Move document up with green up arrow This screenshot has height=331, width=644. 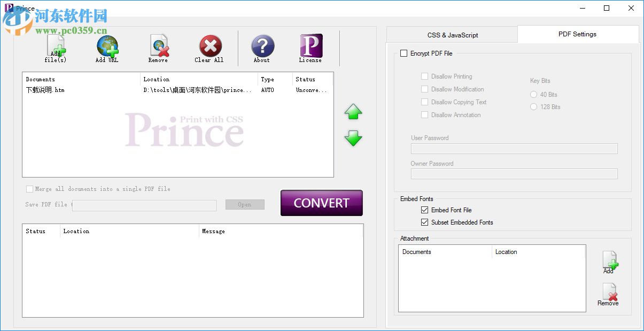tap(353, 112)
